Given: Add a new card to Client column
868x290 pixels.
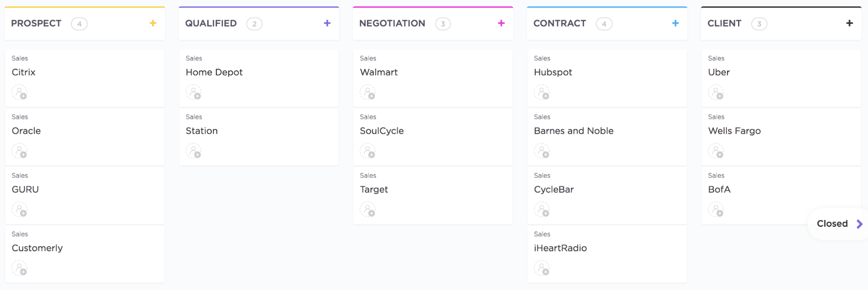Looking at the screenshot, I should [x=849, y=23].
